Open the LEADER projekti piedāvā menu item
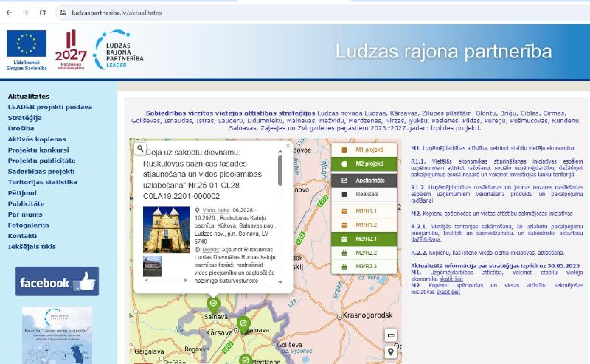This screenshot has width=590, height=364. (x=50, y=107)
